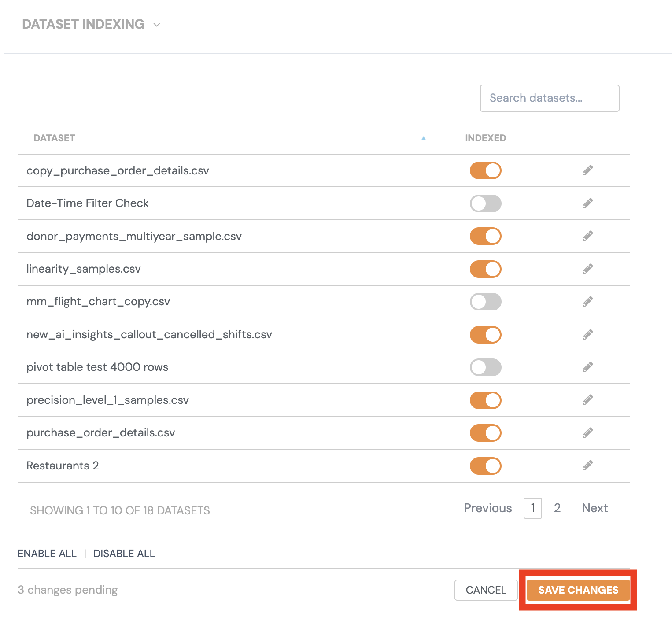Click Save Changes button
This screenshot has height=643, width=672.
[578, 590]
